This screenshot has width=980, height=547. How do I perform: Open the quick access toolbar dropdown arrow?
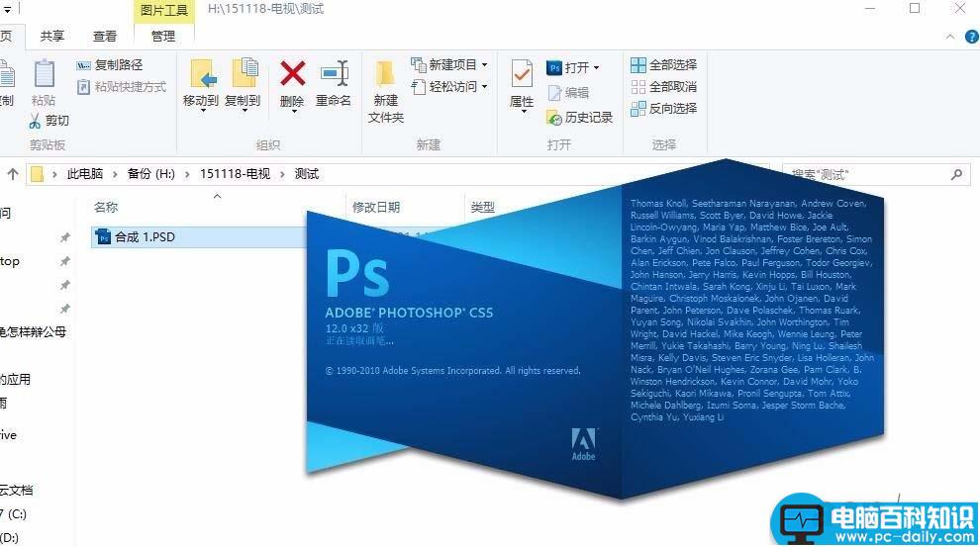point(7,9)
